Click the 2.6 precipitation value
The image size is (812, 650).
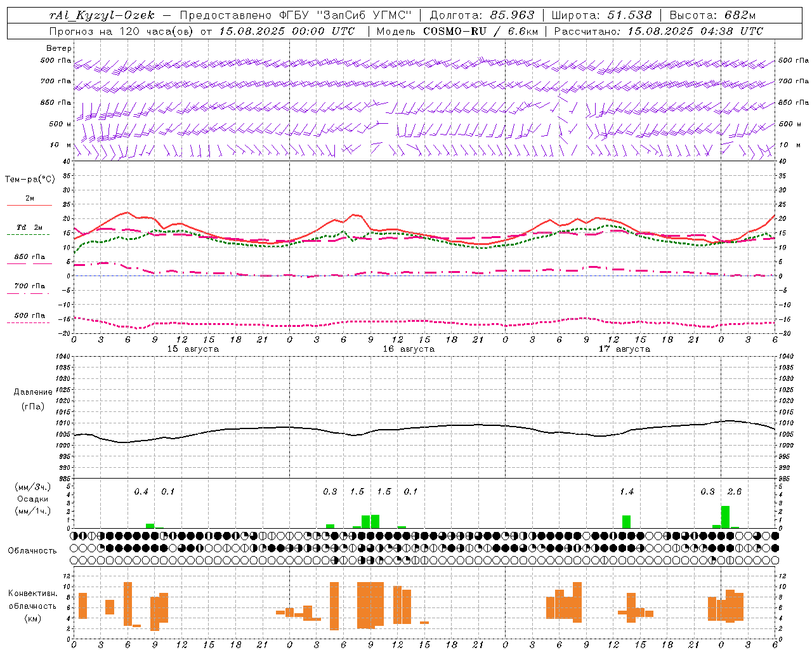click(x=735, y=491)
